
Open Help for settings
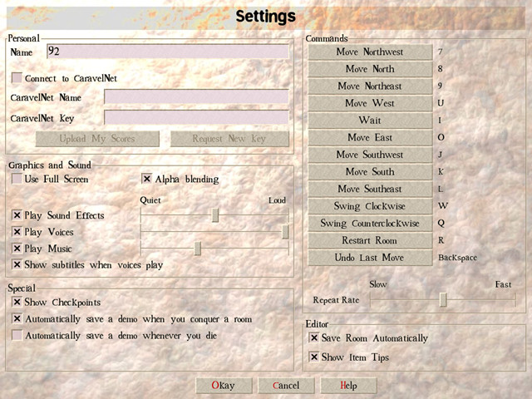pos(348,386)
